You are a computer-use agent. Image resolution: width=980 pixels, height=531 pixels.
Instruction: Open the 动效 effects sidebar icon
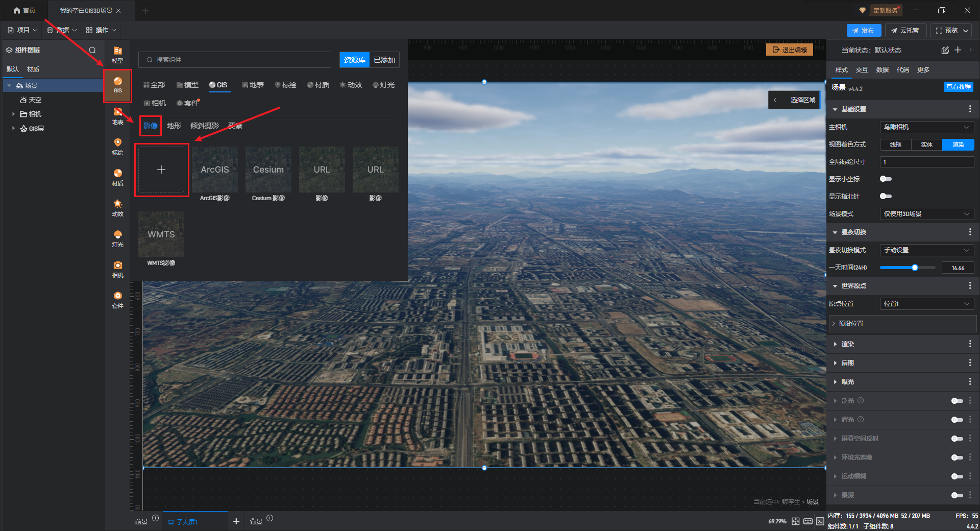tap(117, 208)
